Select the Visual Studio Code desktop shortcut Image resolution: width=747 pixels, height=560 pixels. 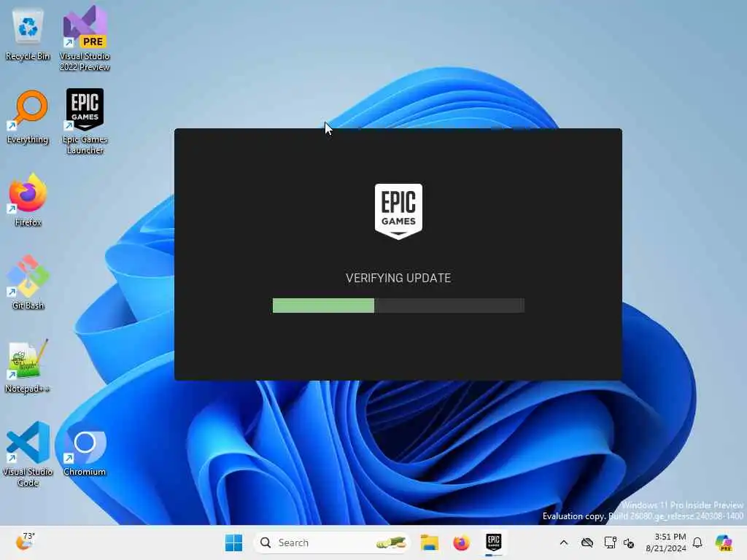[x=28, y=454]
